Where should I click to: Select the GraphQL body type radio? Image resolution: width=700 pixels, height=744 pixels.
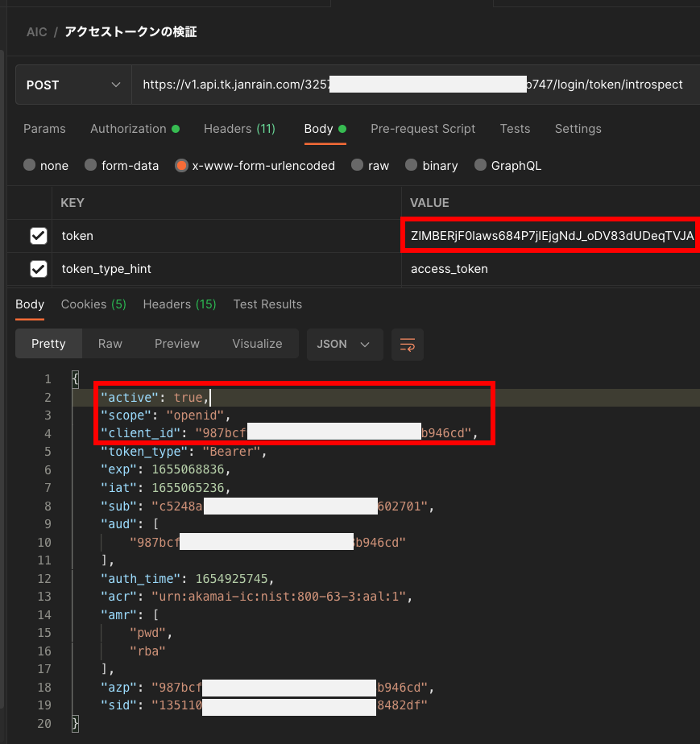pos(480,165)
